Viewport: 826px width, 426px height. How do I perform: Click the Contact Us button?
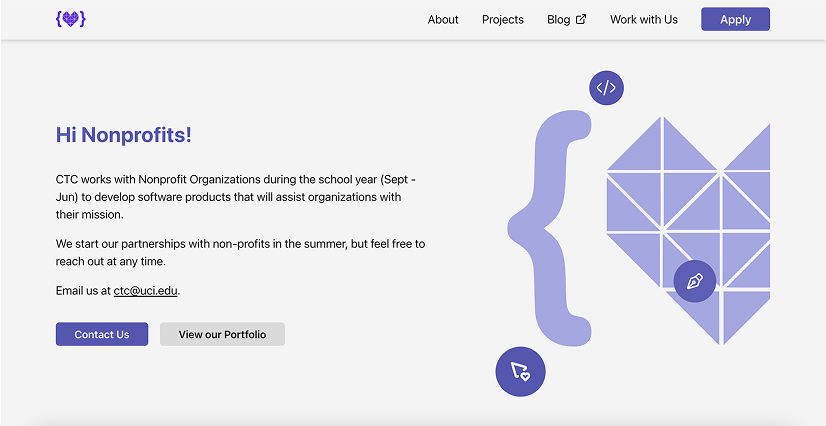102,334
